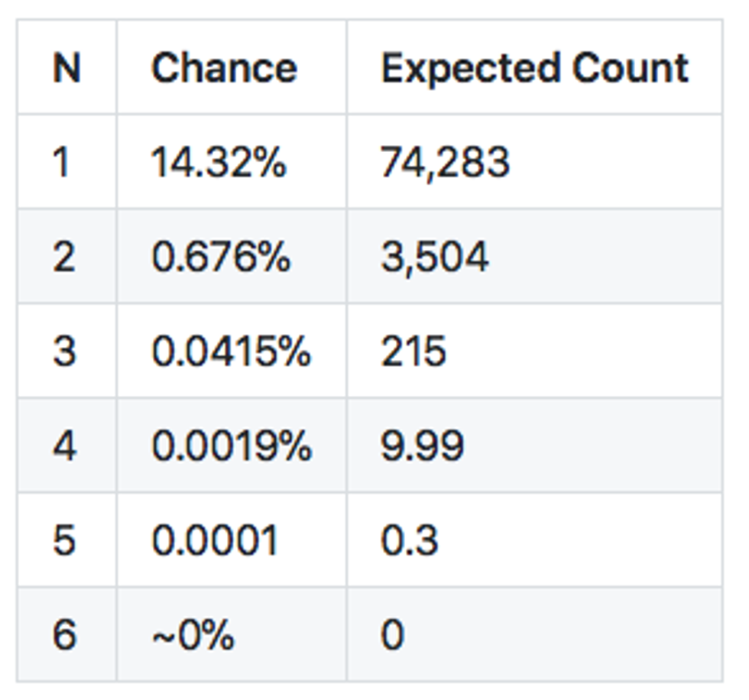
Task: Select the 0.0019% chance cell
Action: pos(231,446)
